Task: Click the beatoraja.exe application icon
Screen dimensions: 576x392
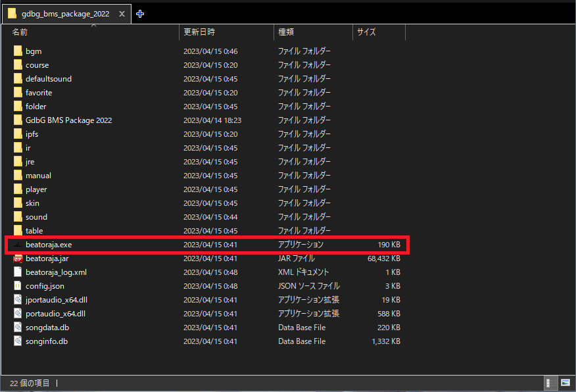Action: tap(18, 245)
